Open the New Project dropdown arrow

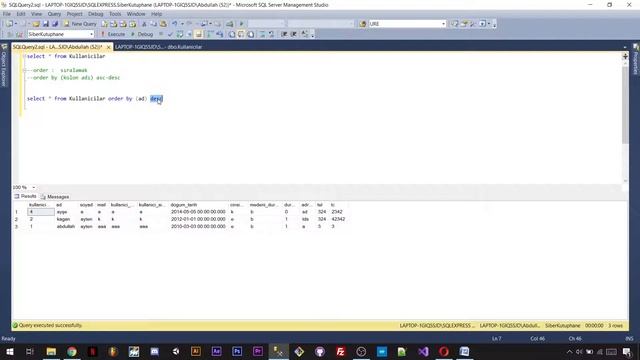point(16,24)
